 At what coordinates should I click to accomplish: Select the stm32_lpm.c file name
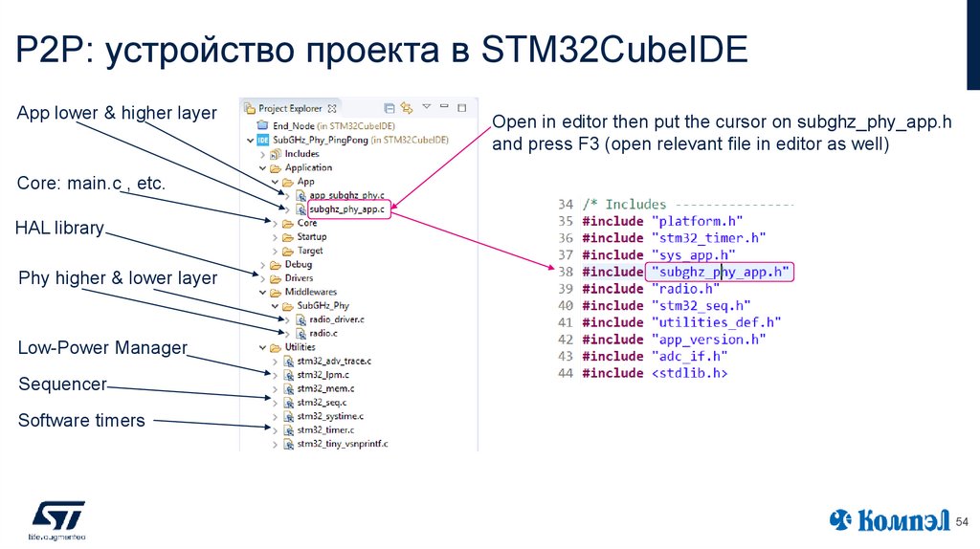[x=323, y=375]
